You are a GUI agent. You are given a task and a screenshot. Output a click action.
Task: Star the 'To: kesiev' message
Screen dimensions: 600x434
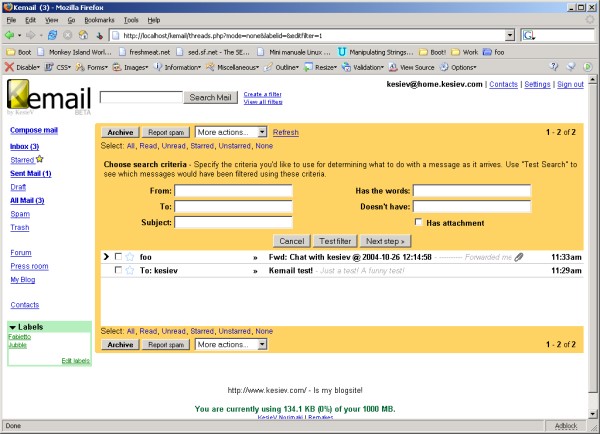coord(130,271)
